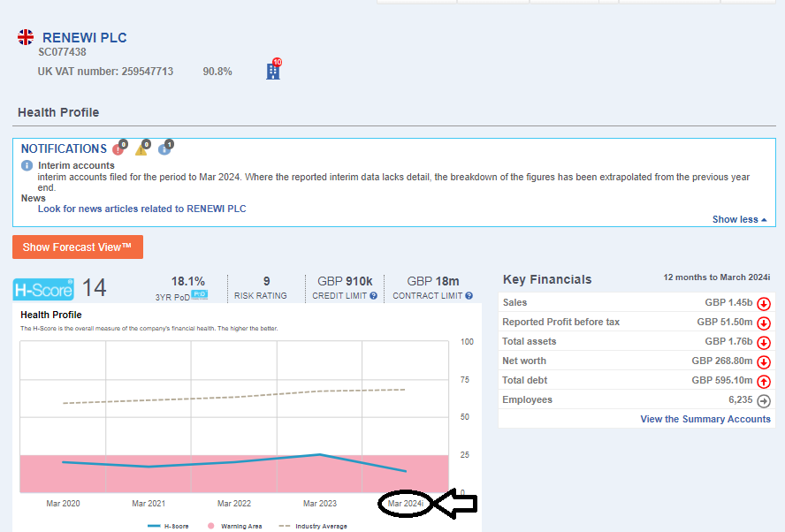Click the info icon beside Interim accounts
Screen dimensions: 785x532
click(27, 165)
